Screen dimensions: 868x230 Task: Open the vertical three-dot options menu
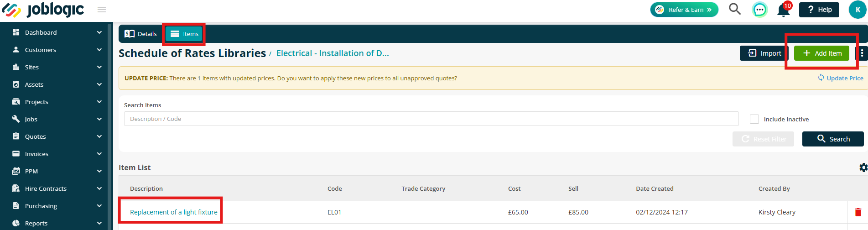[862, 53]
